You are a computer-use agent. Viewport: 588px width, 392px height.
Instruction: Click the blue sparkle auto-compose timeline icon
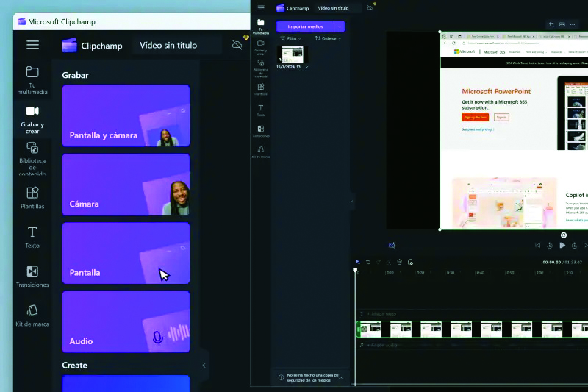pyautogui.click(x=358, y=262)
